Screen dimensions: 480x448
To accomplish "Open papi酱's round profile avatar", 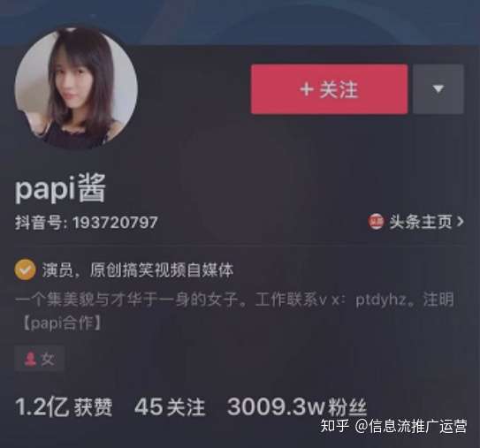I will click(76, 88).
